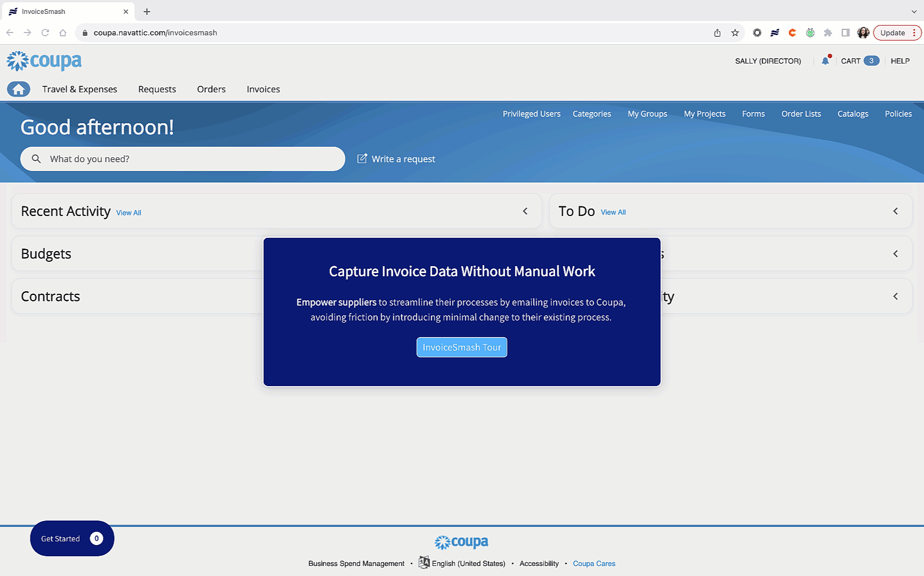
Task: Open the extensions puzzle icon
Action: pos(828,33)
